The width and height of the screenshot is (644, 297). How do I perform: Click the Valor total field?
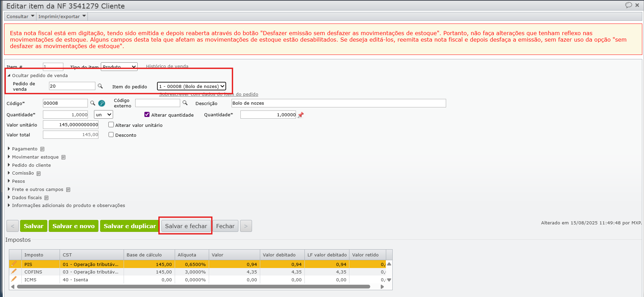(x=71, y=135)
